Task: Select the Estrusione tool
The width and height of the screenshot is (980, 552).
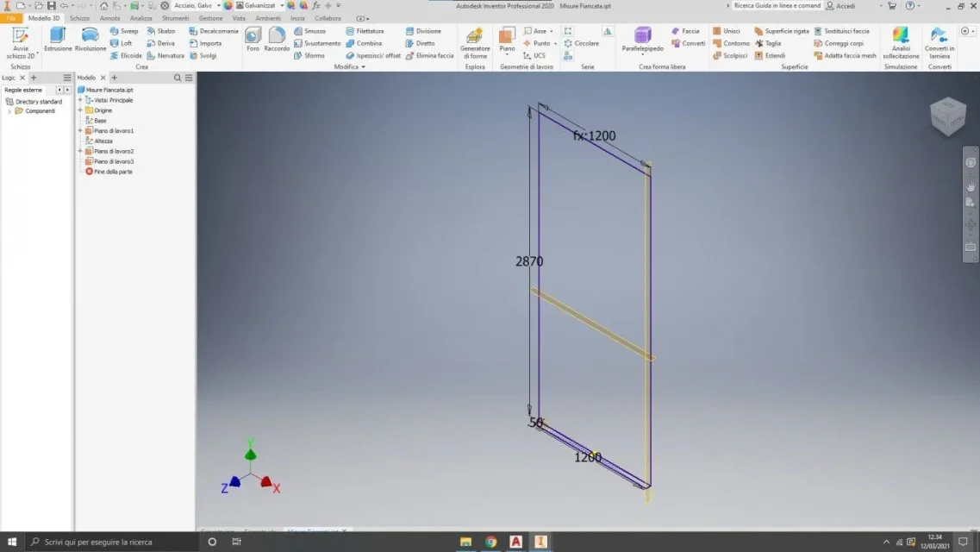Action: (58, 39)
